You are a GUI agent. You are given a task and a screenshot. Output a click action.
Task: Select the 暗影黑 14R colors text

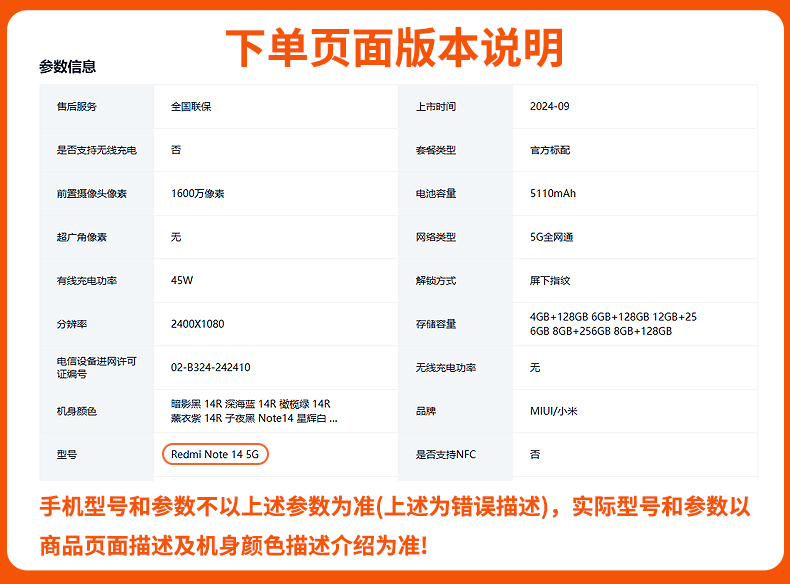pos(254,411)
